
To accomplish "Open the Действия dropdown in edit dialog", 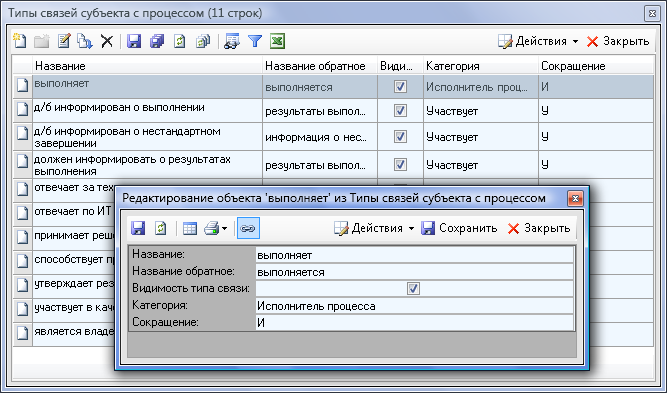I will coord(374,228).
